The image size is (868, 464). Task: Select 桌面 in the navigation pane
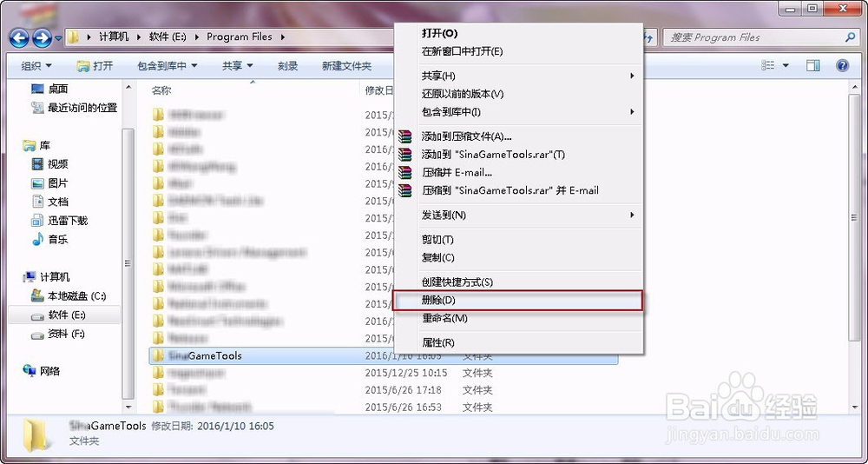[x=49, y=89]
